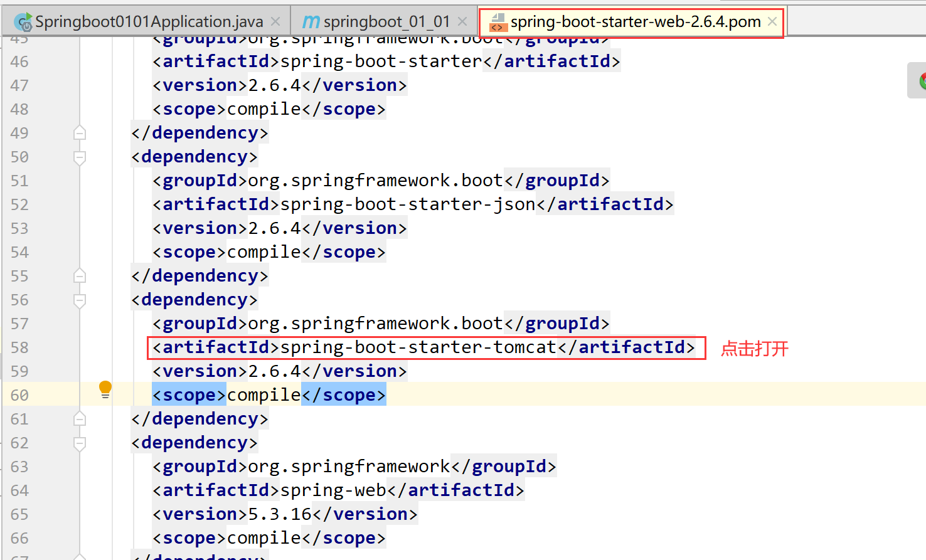Screen dimensions: 926x560
Task: Click opening dependency tag on line 56
Action: 194,300
